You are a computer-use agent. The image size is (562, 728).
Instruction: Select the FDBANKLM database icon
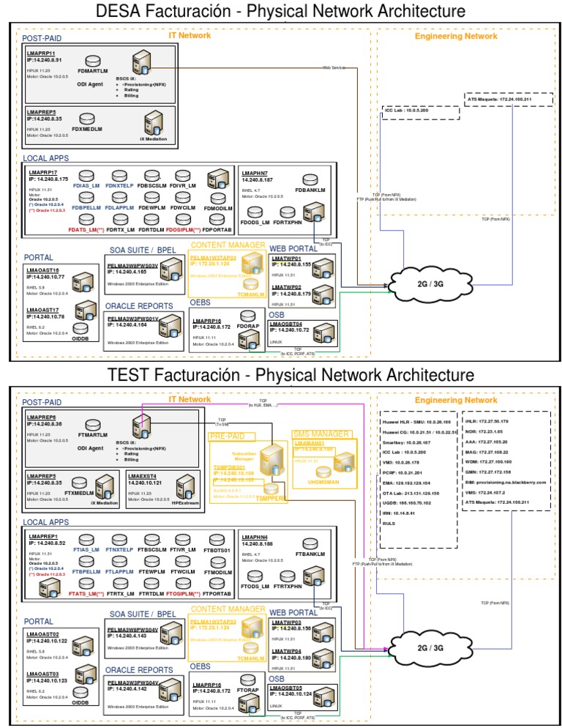click(310, 180)
